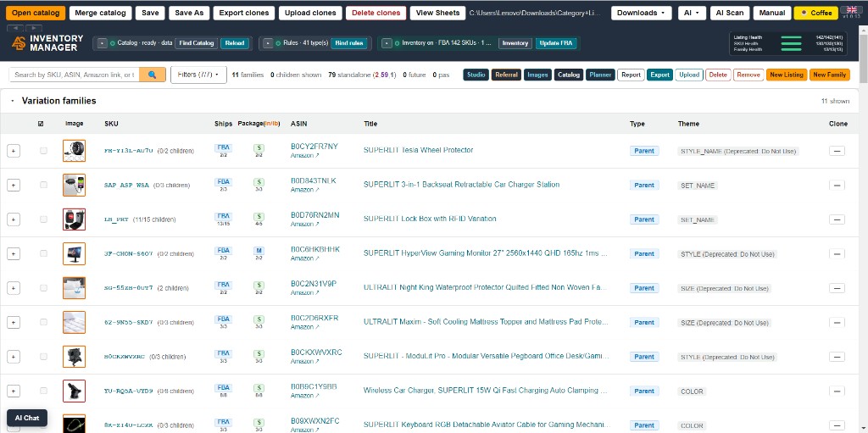Check the box for Tesla Wheel Protector row
The height and width of the screenshot is (433, 868).
[x=44, y=151]
